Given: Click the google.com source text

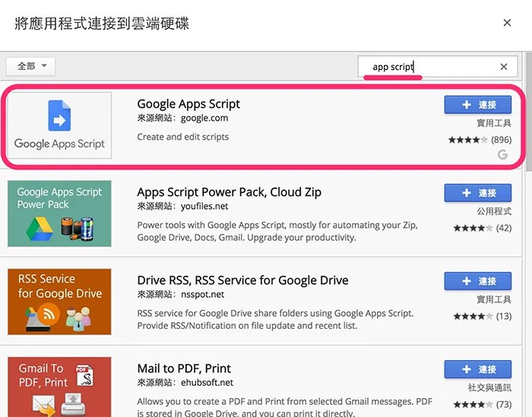Looking at the screenshot, I should pyautogui.click(x=204, y=118).
